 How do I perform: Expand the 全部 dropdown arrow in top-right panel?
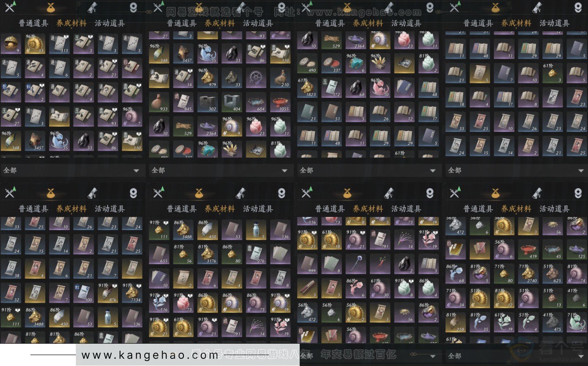(x=581, y=170)
